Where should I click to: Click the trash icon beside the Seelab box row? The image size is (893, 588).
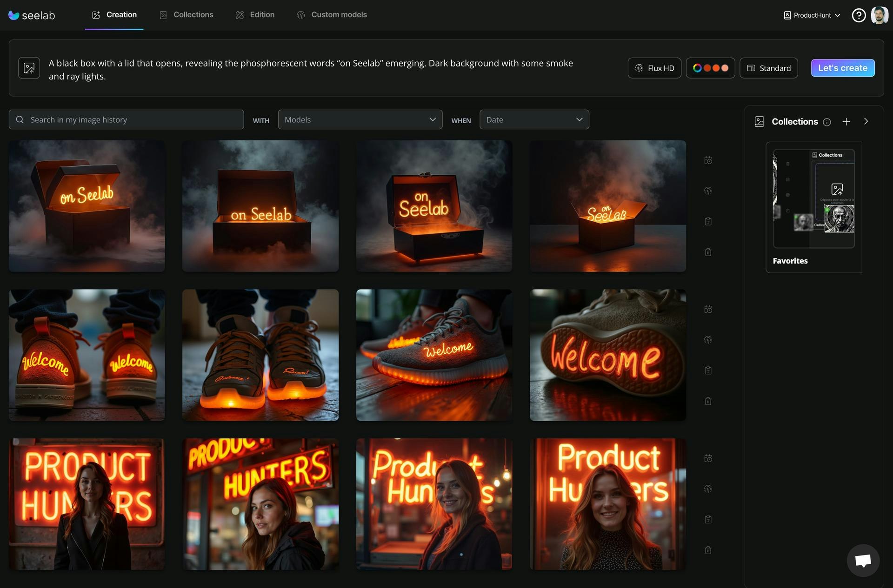pyautogui.click(x=708, y=252)
